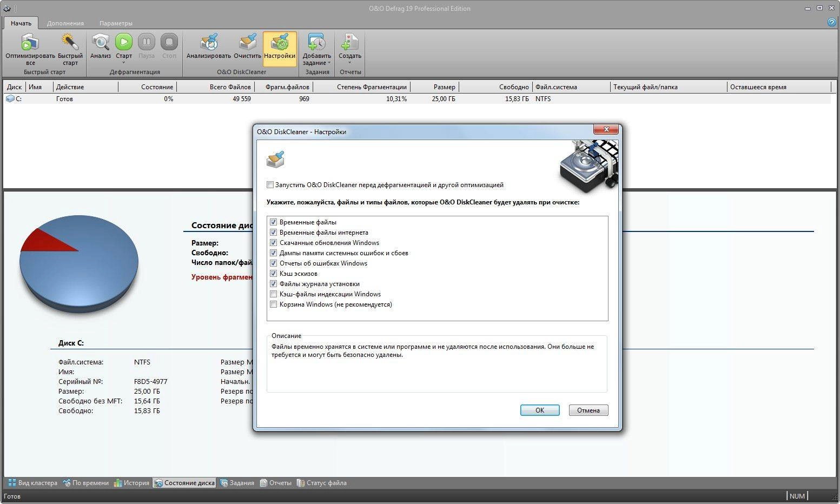The height and width of the screenshot is (504, 840).
Task: Switch to the Начать ribbon tab
Action: click(x=21, y=23)
